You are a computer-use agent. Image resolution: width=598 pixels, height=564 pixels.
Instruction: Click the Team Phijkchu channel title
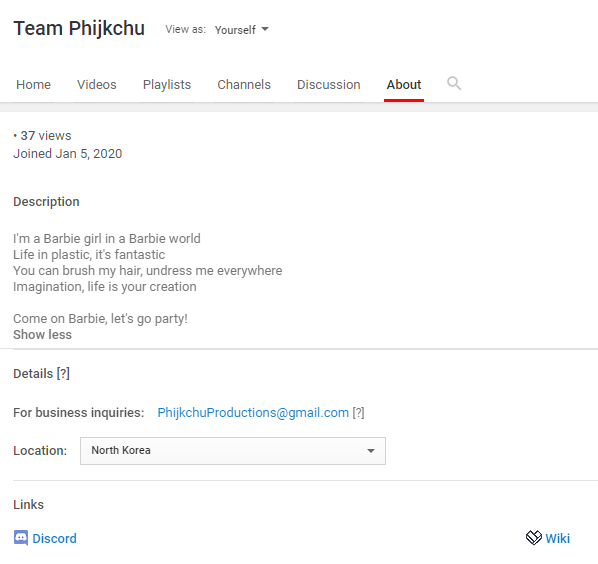pos(79,29)
